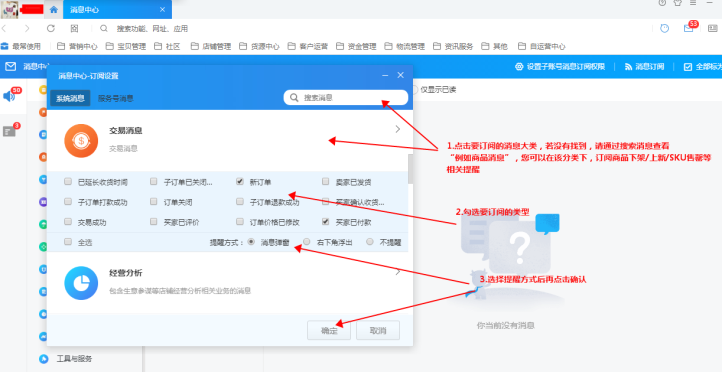Viewport: 722px width, 372px height.
Task: Open the 店铺管理 folder
Action: click(211, 46)
